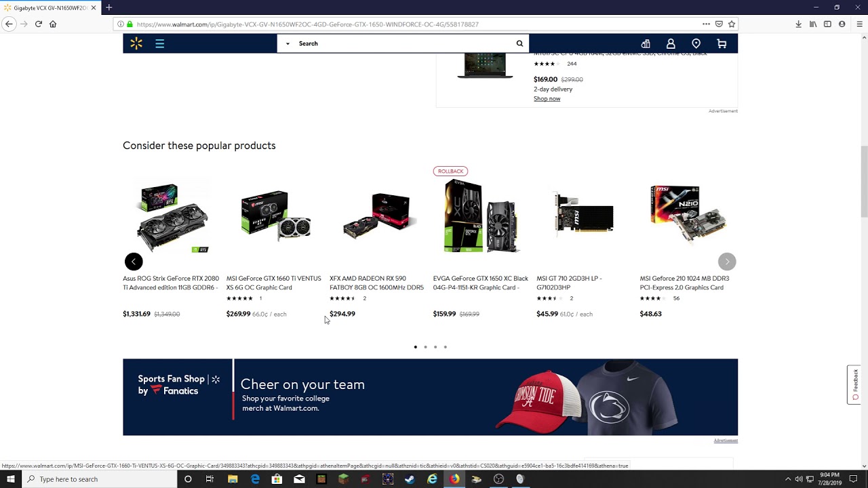Click the $1,331.69 price text
Viewport: 868px width, 488px height.
pyautogui.click(x=136, y=314)
